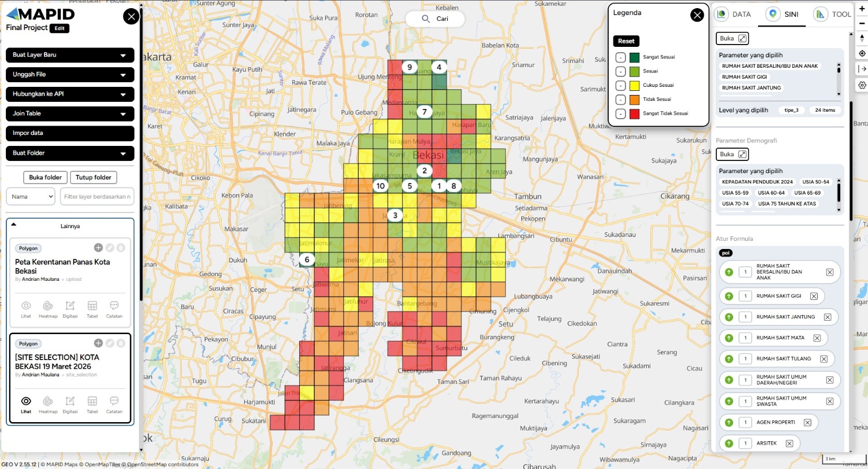Click the red Sangat Tidak Sesuai color swatch
868x469 pixels.
click(x=635, y=113)
